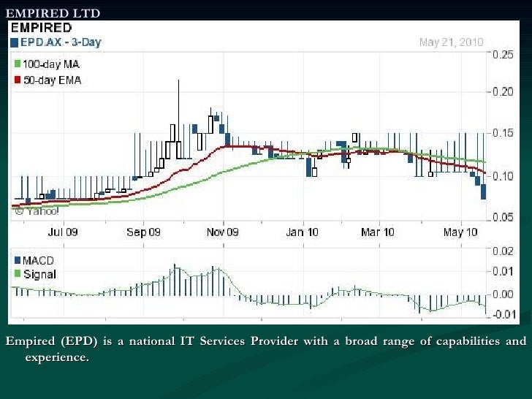The width and height of the screenshot is (532, 399).
Task: Click the 'May 21, 2010' date label
Action: [x=452, y=42]
